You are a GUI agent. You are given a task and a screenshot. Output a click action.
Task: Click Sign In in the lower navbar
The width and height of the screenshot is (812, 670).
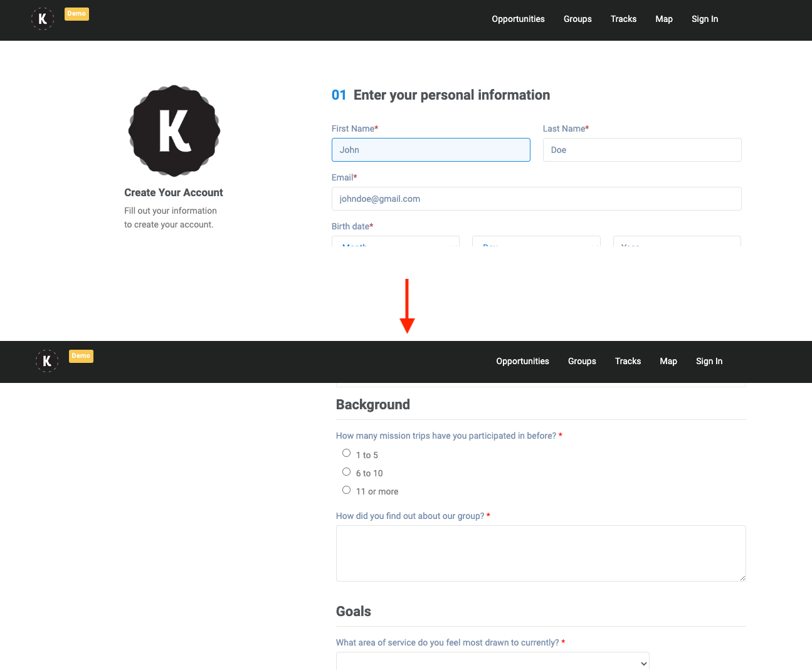709,361
